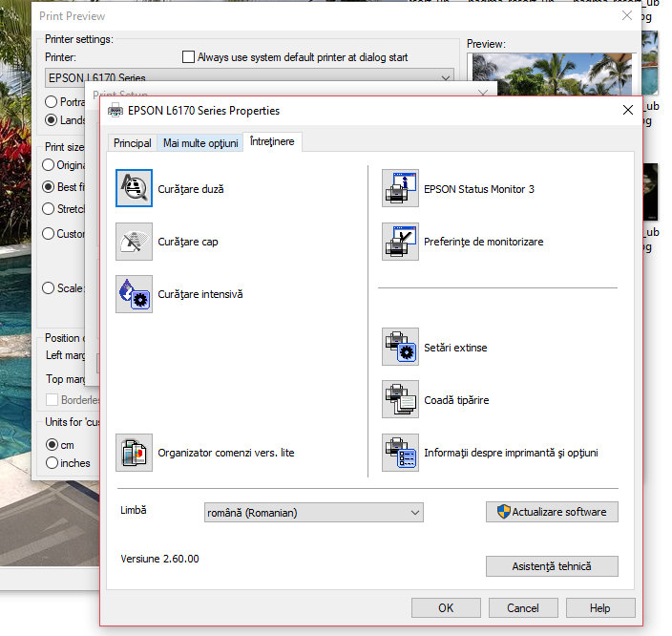The height and width of the screenshot is (636, 672).
Task: Click the Setări extinse label
Action: pos(455,348)
